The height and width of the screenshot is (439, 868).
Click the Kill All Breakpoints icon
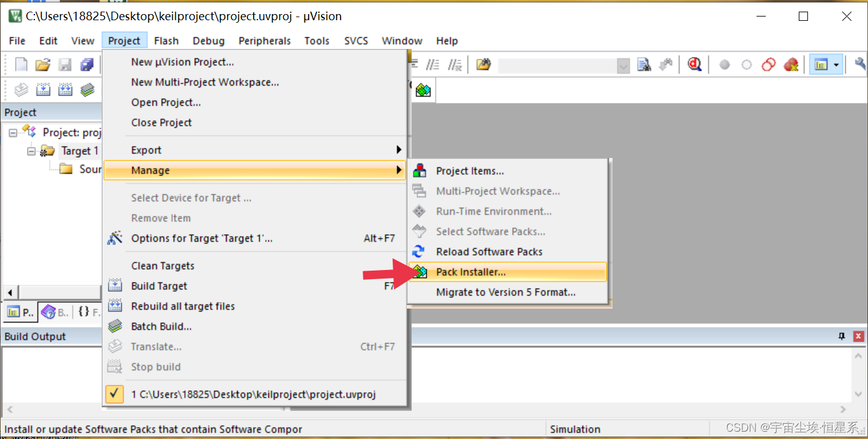tap(791, 64)
